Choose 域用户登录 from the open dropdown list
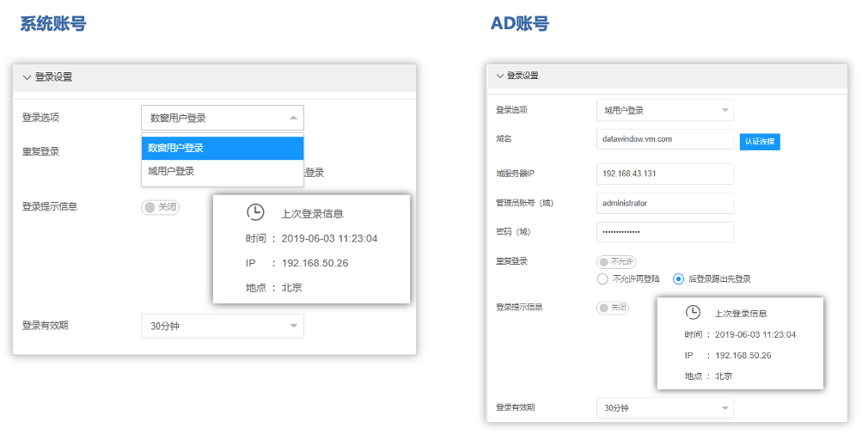 point(222,171)
